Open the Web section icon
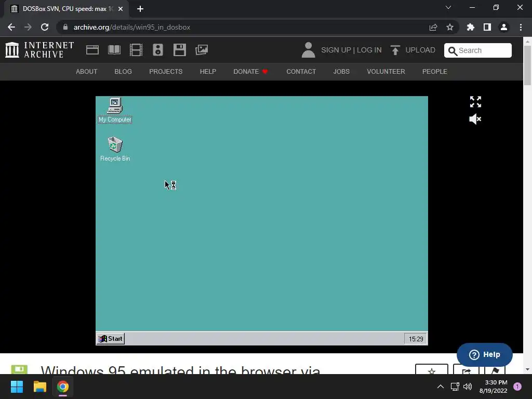This screenshot has width=532, height=399. pos(92,50)
